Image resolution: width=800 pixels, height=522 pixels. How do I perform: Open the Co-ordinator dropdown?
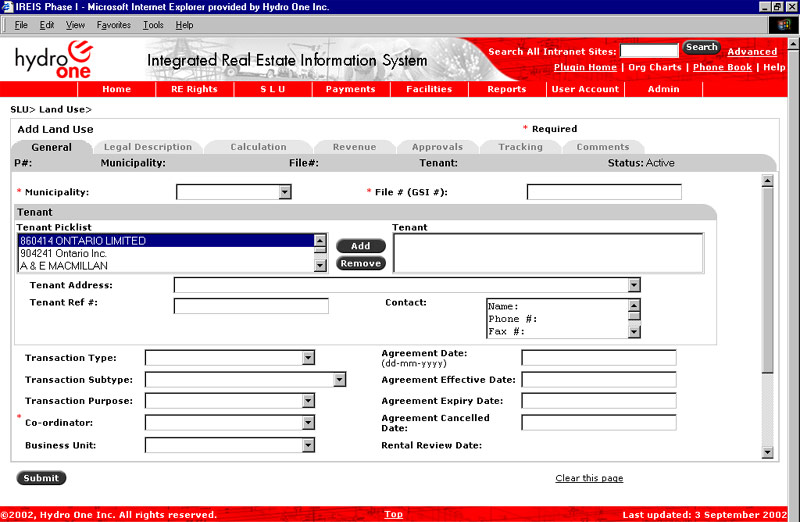point(308,422)
